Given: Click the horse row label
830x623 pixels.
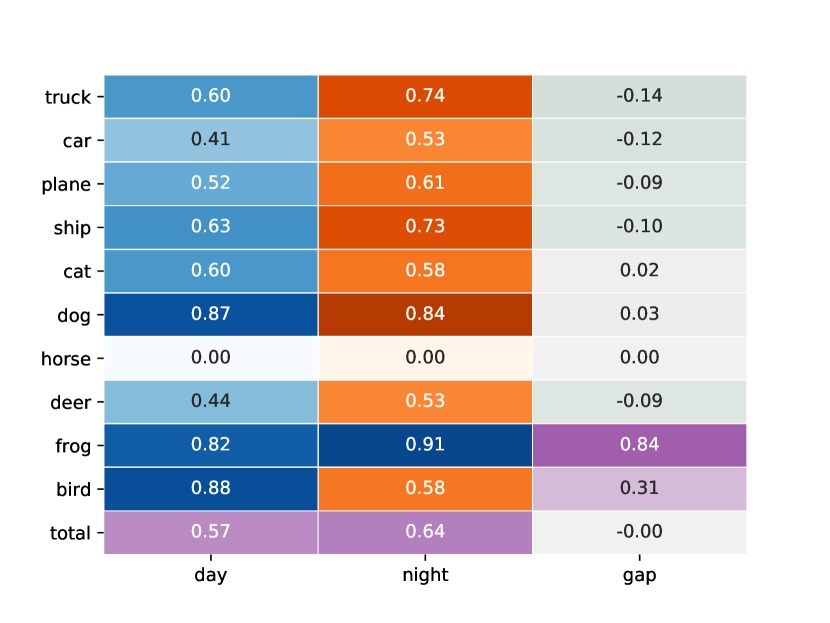Looking at the screenshot, I should tap(66, 359).
